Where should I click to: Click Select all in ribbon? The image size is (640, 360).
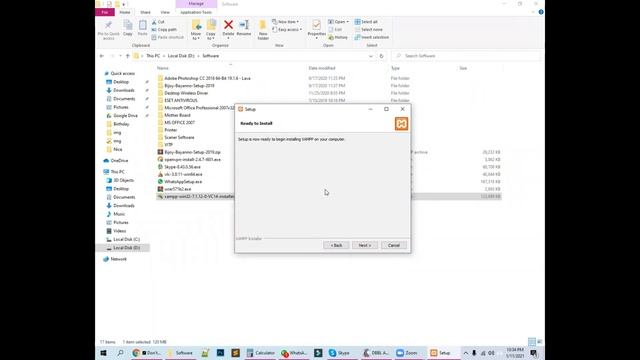tap(367, 22)
